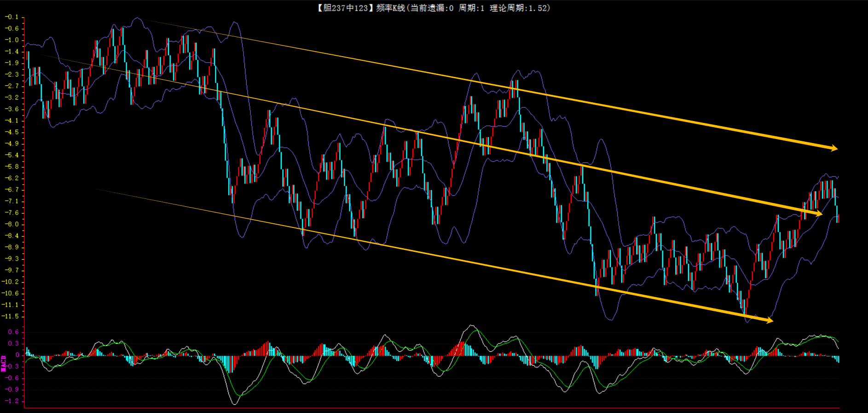Viewport: 868px width, 413px height.
Task: Select the -5.4 axis label
Action: [x=12, y=155]
